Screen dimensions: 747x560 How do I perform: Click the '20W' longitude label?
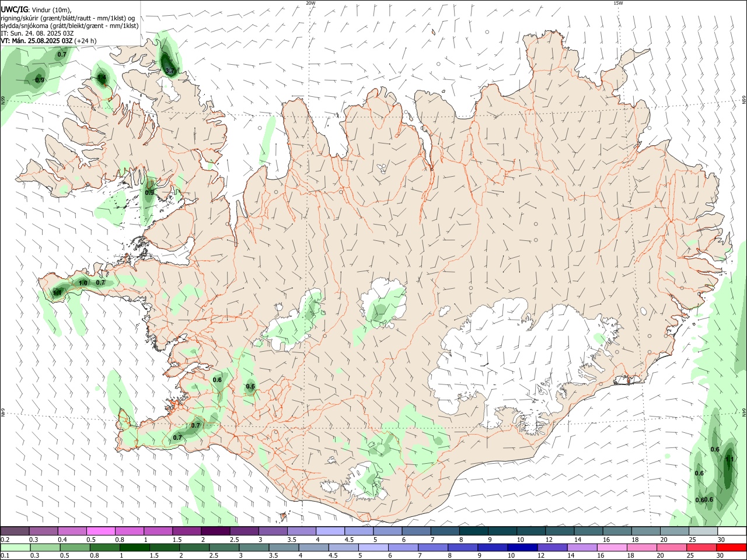coord(310,3)
